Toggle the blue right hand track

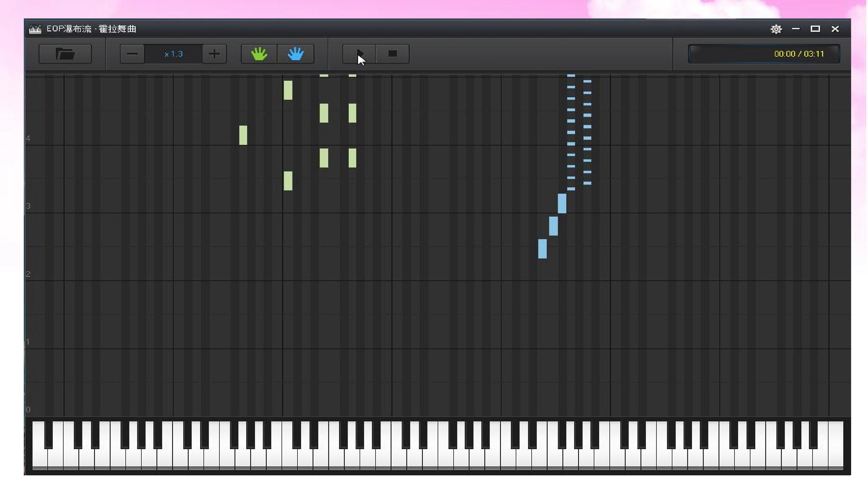(295, 54)
